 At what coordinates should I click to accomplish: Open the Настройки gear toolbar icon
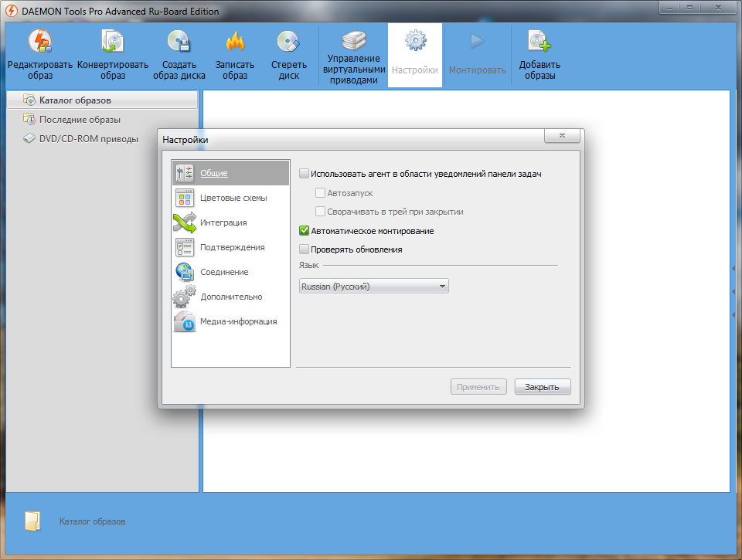click(x=416, y=41)
